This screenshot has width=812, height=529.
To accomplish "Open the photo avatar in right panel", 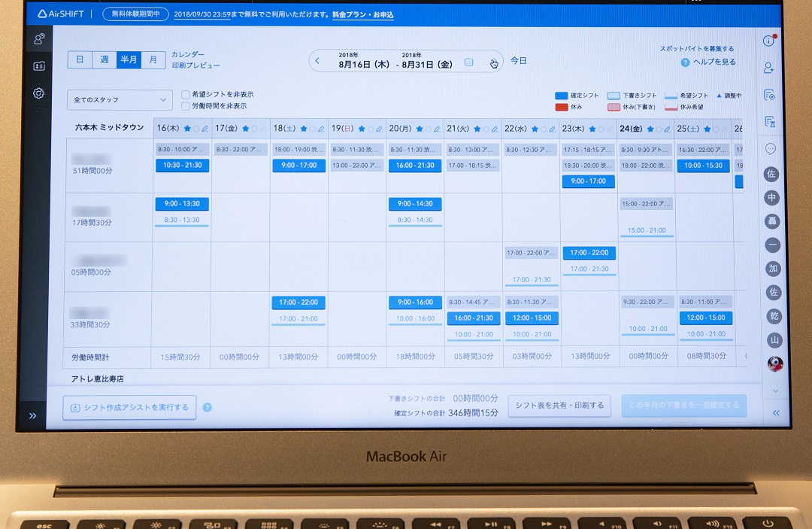I will coord(775,363).
